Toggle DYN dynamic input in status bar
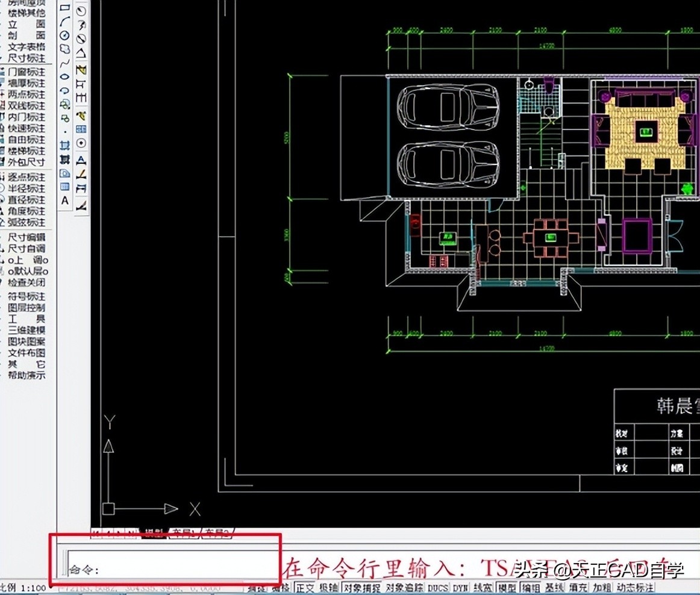This screenshot has height=595, width=700. click(460, 588)
